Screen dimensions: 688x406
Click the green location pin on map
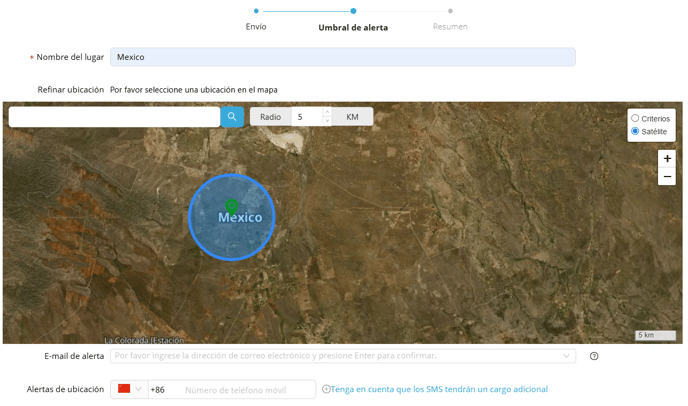(x=231, y=206)
